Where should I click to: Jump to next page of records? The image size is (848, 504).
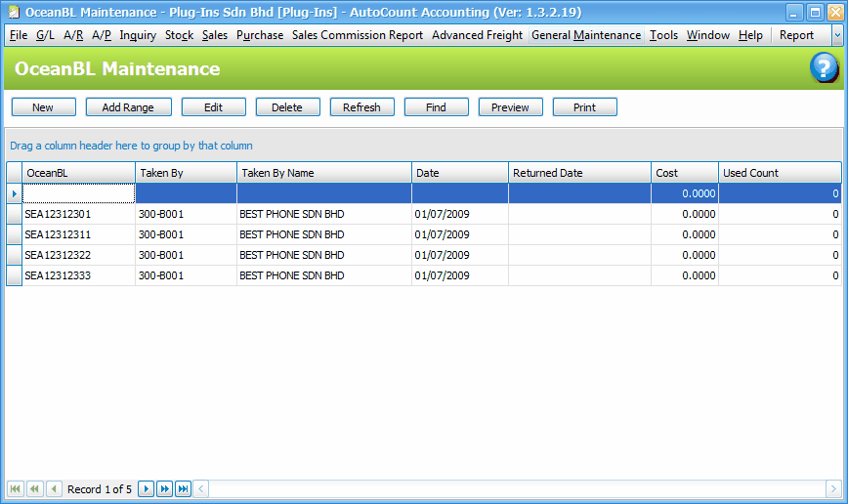[x=164, y=488]
